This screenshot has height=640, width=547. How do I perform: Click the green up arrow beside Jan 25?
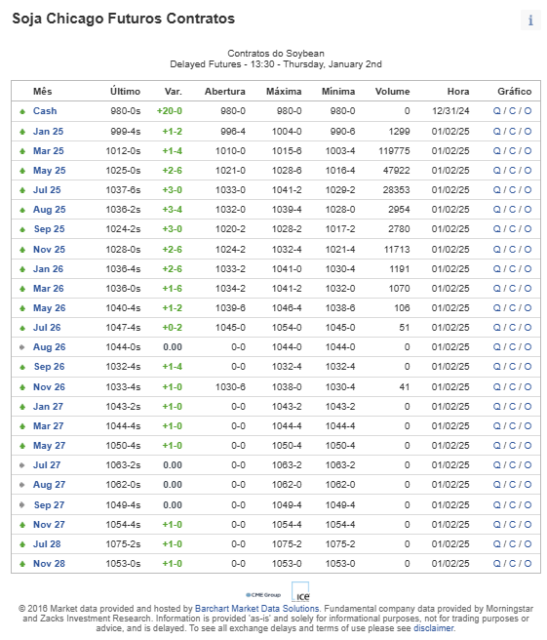click(22, 132)
